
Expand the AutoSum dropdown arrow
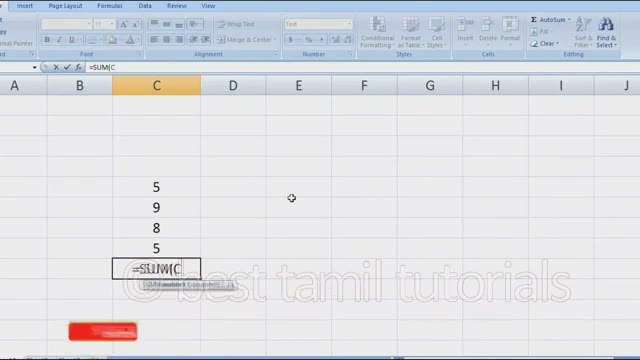[569, 20]
